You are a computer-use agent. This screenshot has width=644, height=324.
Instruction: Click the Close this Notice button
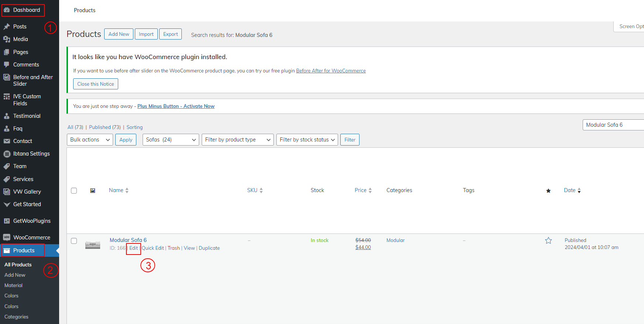click(95, 84)
